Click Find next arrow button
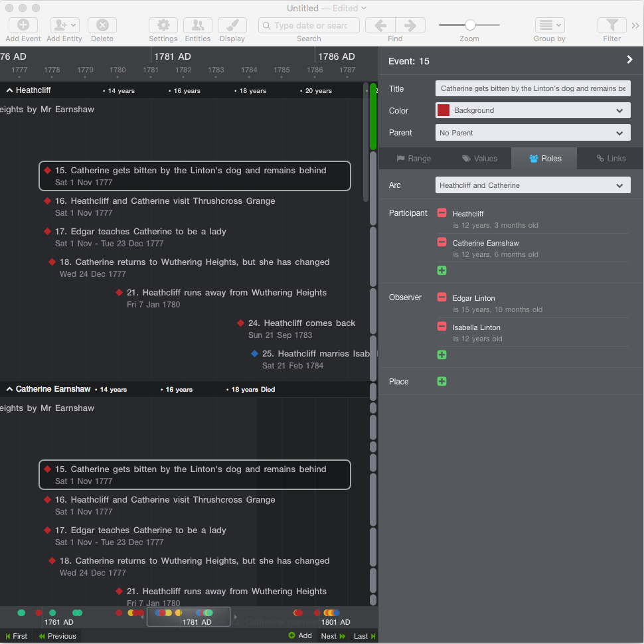The width and height of the screenshot is (644, 644). click(x=410, y=25)
